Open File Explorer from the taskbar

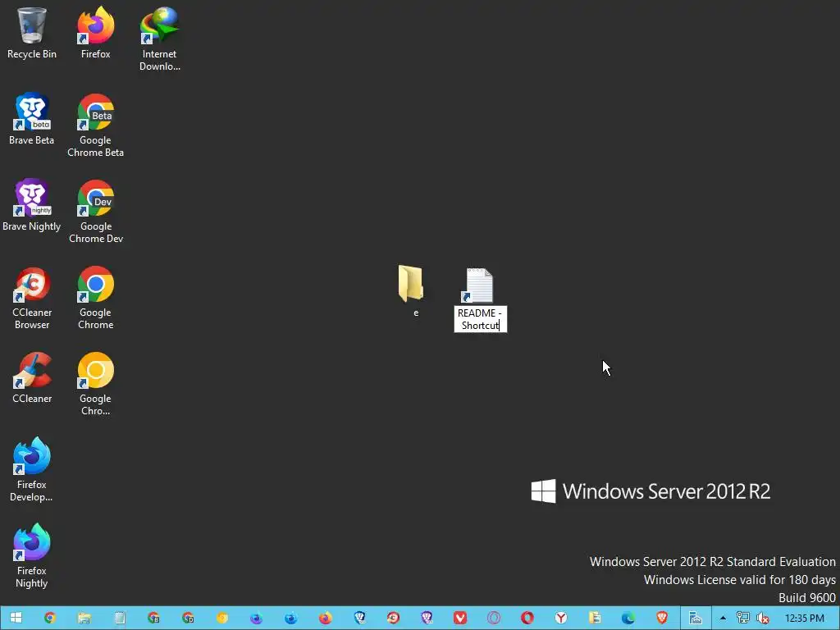[x=84, y=619]
